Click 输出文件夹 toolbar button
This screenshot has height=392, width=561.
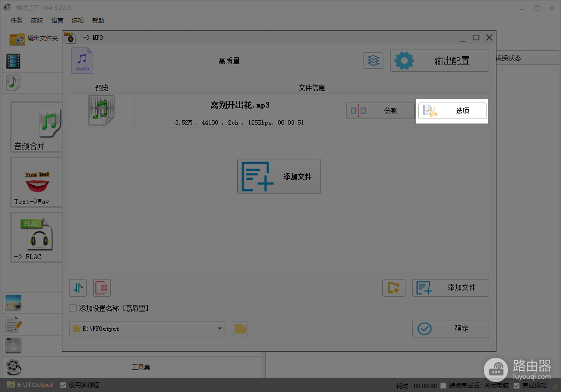[x=34, y=38]
